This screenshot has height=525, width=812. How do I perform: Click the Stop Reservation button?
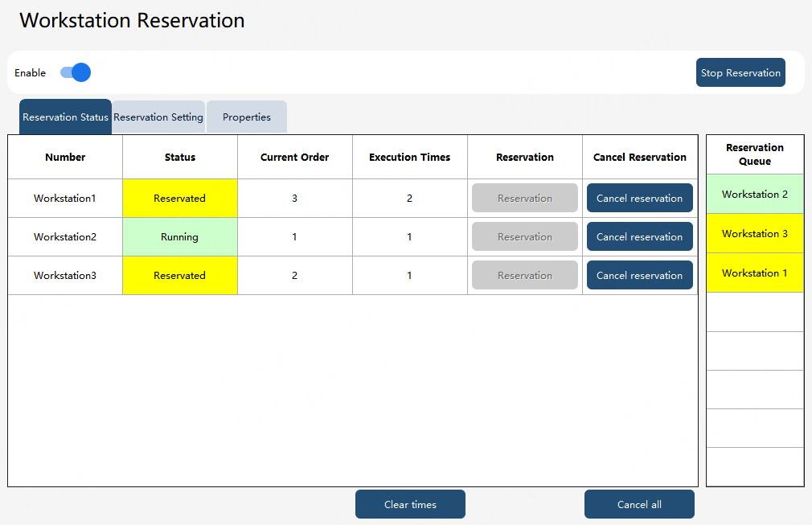pyautogui.click(x=740, y=72)
